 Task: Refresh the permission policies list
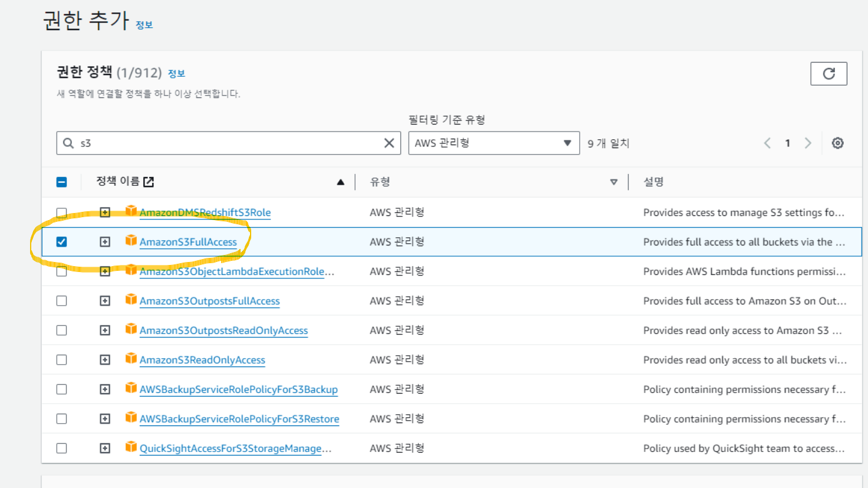(x=828, y=74)
